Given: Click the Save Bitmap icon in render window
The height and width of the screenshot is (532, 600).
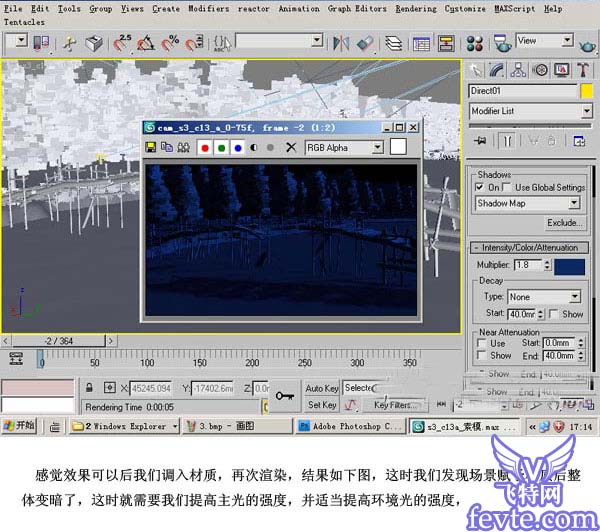Looking at the screenshot, I should pos(151,147).
